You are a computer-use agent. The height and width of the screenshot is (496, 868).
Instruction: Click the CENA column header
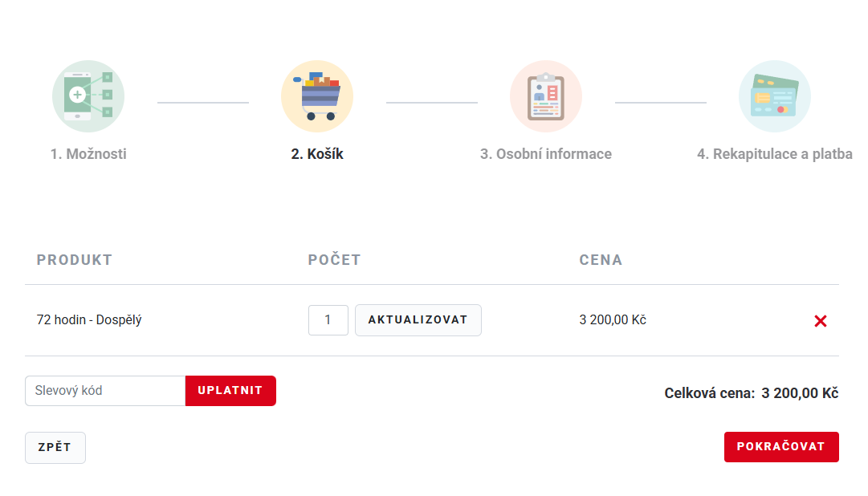pos(601,260)
